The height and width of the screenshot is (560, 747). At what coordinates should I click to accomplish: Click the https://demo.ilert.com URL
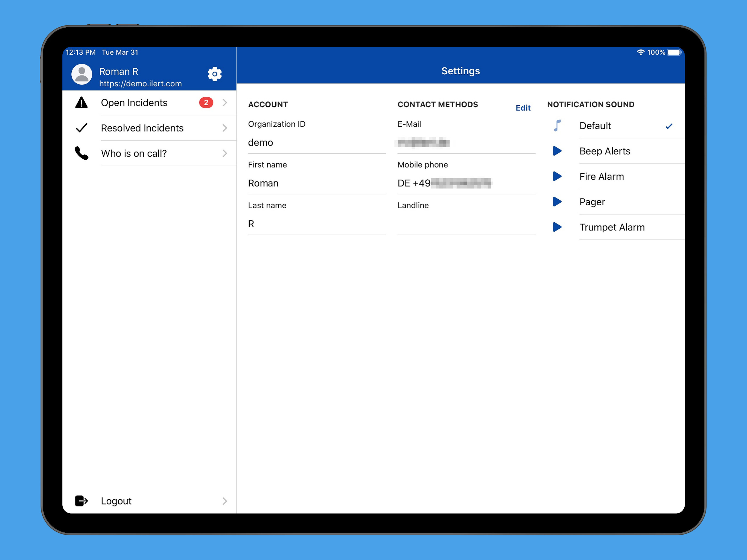pos(141,83)
